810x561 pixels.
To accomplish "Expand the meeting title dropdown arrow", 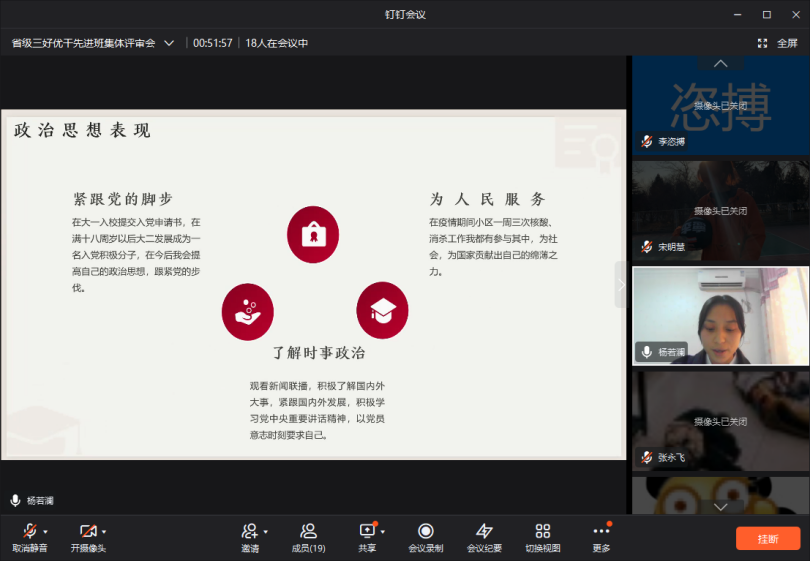I will 169,43.
